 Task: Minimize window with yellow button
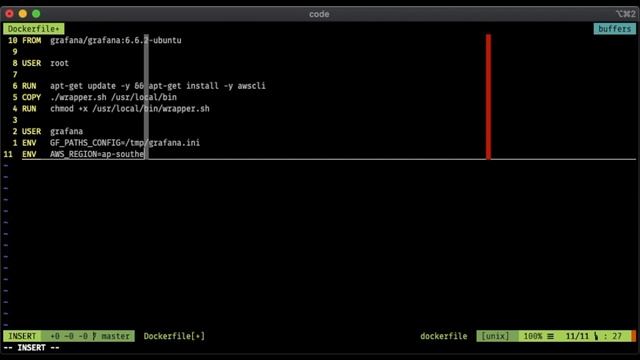(x=23, y=14)
